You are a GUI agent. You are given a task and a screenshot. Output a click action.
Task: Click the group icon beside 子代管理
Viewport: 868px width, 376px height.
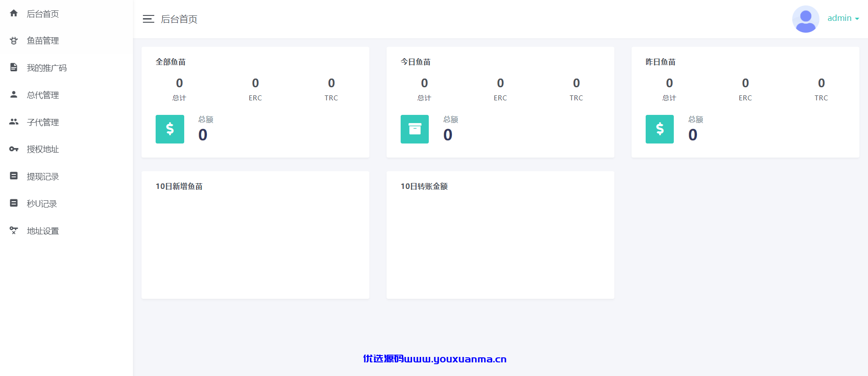click(14, 122)
